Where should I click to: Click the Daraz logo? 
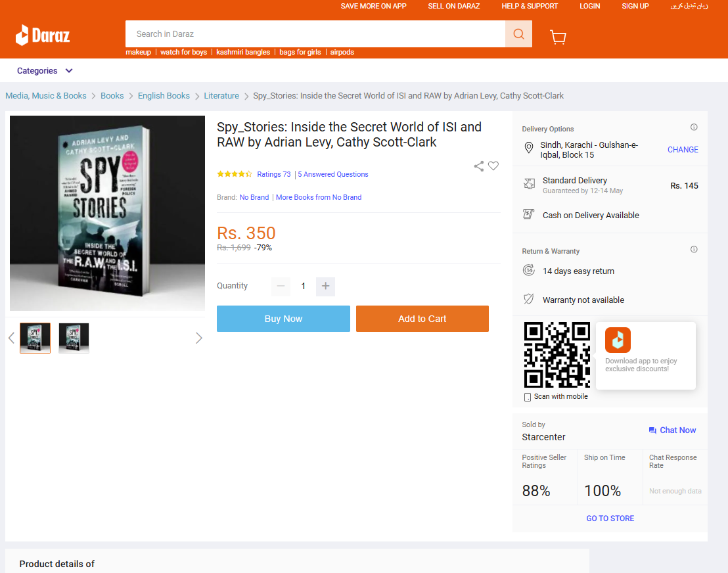tap(43, 35)
